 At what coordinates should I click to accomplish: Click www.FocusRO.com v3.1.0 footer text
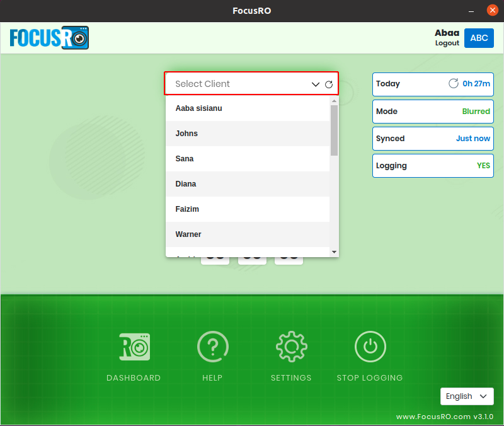[x=445, y=417]
